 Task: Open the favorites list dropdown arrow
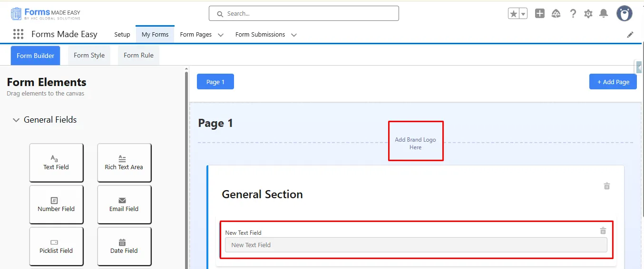coord(523,14)
